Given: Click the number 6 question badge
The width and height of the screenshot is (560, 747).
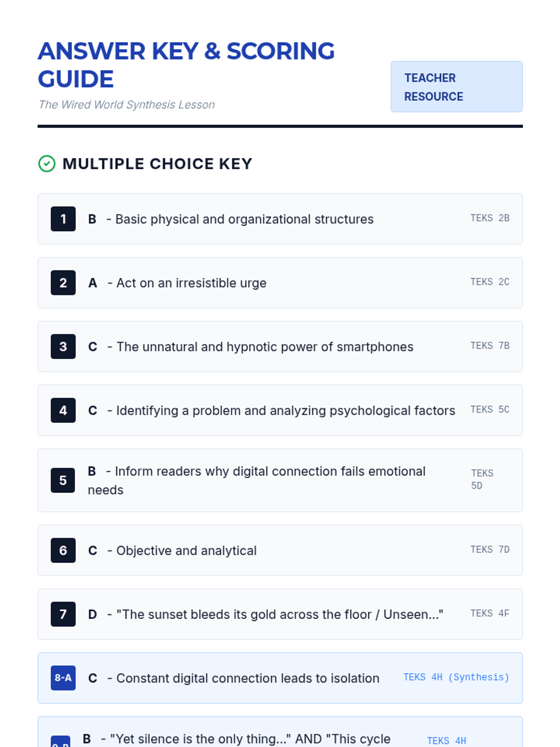Looking at the screenshot, I should pos(63,550).
